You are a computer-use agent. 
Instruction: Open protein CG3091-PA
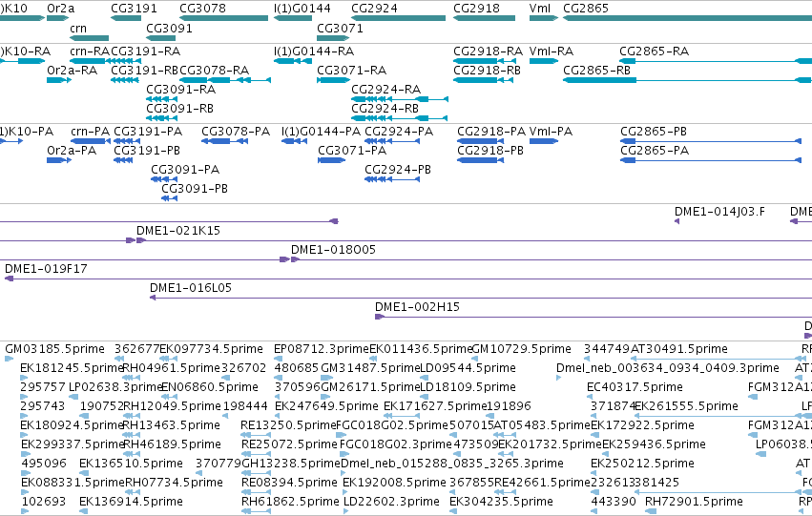click(x=185, y=170)
